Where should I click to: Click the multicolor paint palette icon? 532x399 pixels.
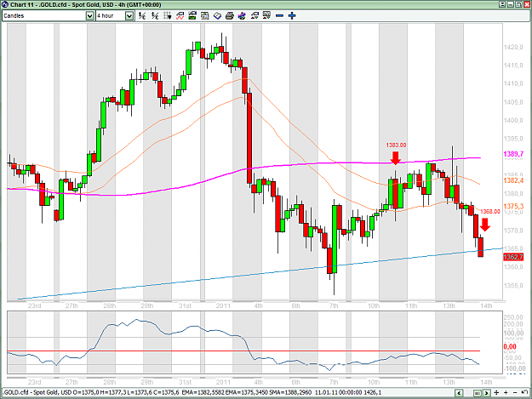[242, 15]
